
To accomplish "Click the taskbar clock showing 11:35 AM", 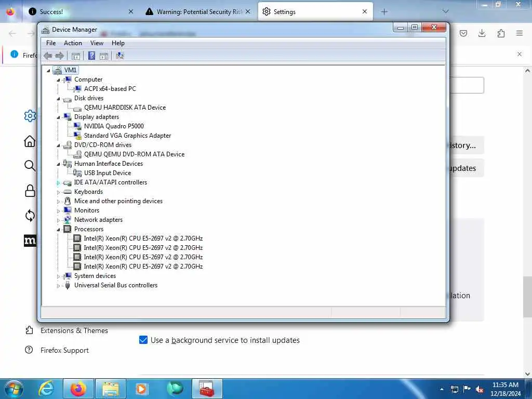I will click(x=506, y=389).
